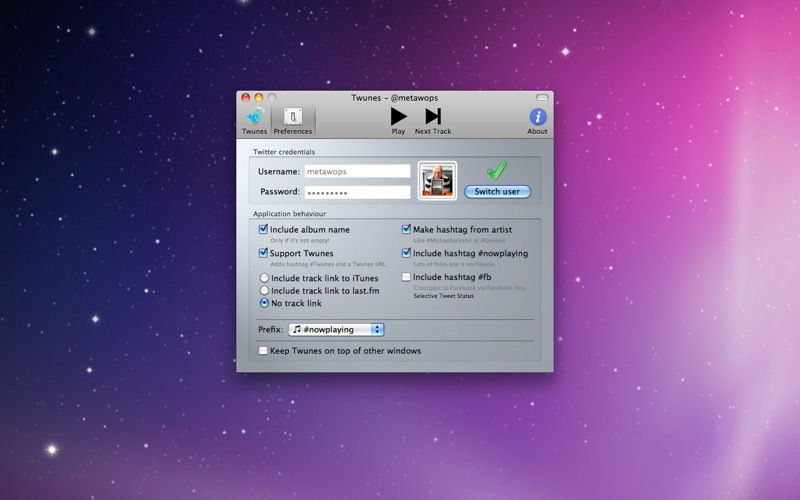Open the Twunes bird toolbar icon
Image resolution: width=800 pixels, height=500 pixels.
click(x=254, y=121)
